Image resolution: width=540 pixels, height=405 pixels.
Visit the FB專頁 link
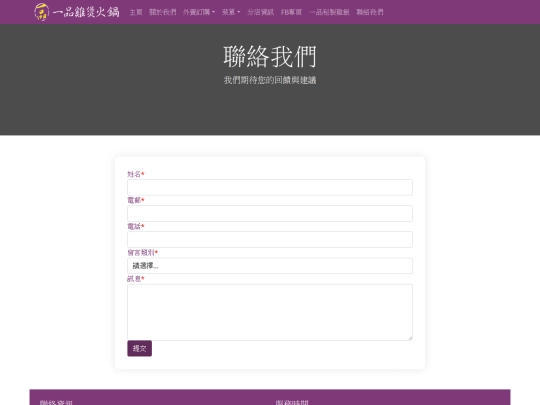[x=291, y=12]
